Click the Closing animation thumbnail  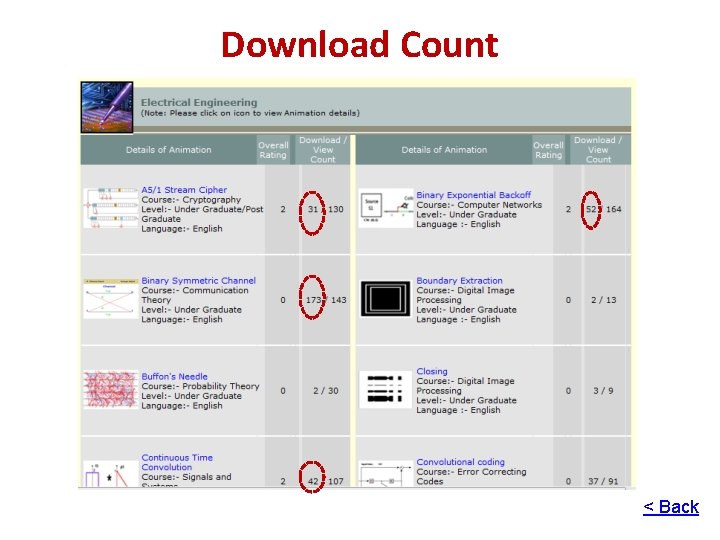(385, 389)
